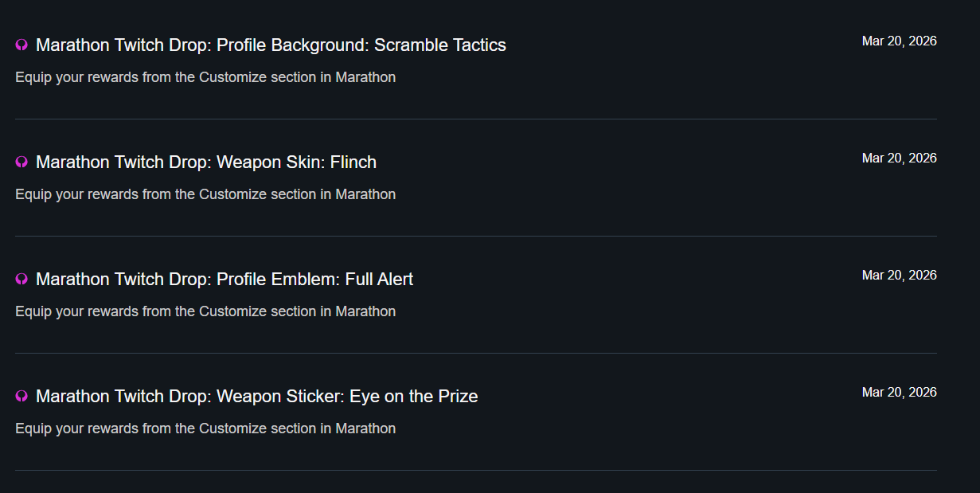Open the Profile Emblem: Full Alert drop title
The width and height of the screenshot is (980, 493).
pos(225,280)
